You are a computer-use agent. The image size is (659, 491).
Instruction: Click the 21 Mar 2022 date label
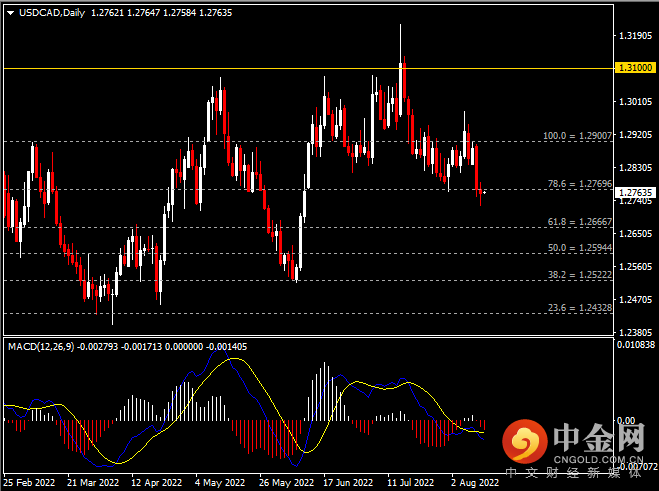[93, 482]
